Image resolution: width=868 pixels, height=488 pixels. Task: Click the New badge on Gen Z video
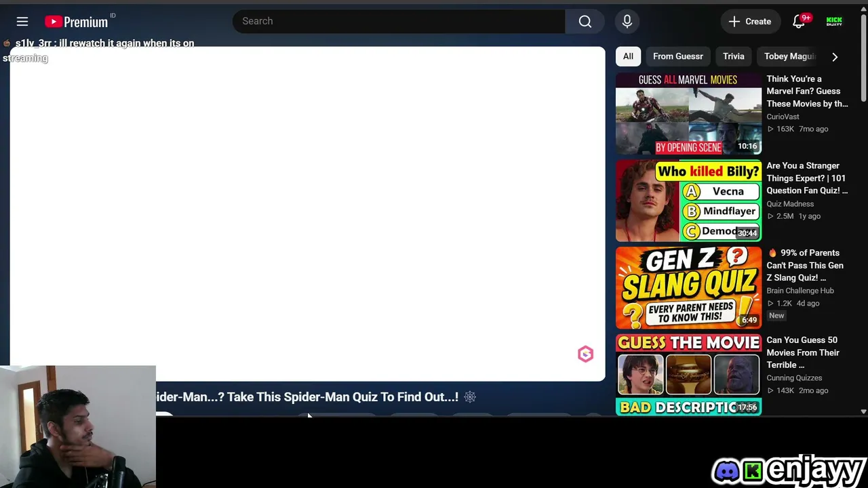pyautogui.click(x=776, y=316)
